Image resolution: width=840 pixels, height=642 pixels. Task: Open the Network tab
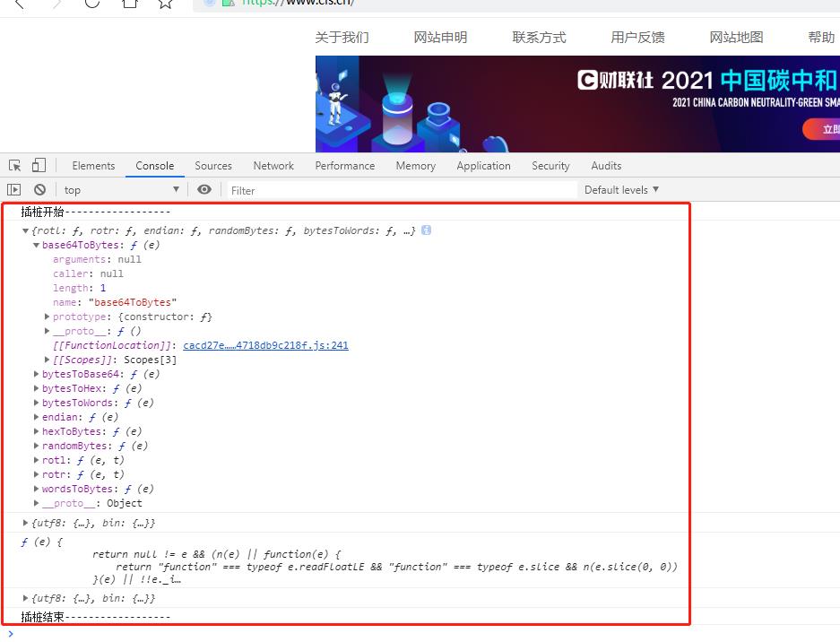(273, 166)
